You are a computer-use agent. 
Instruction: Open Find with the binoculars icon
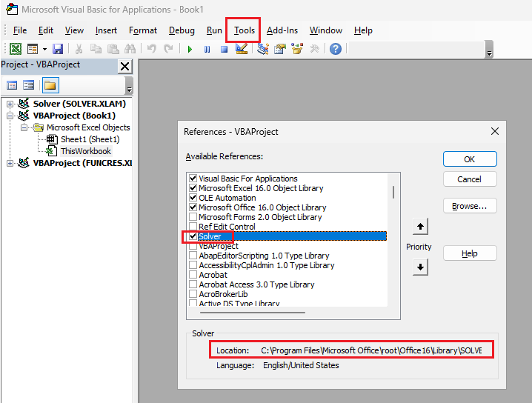tap(130, 49)
